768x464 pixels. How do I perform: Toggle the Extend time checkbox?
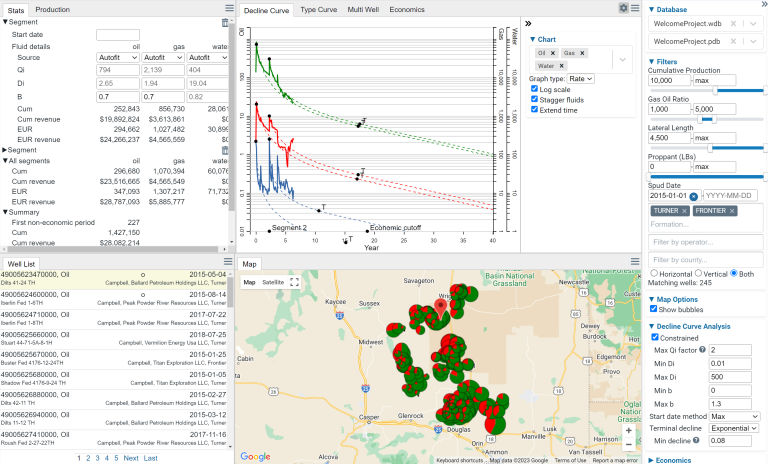[x=534, y=109]
